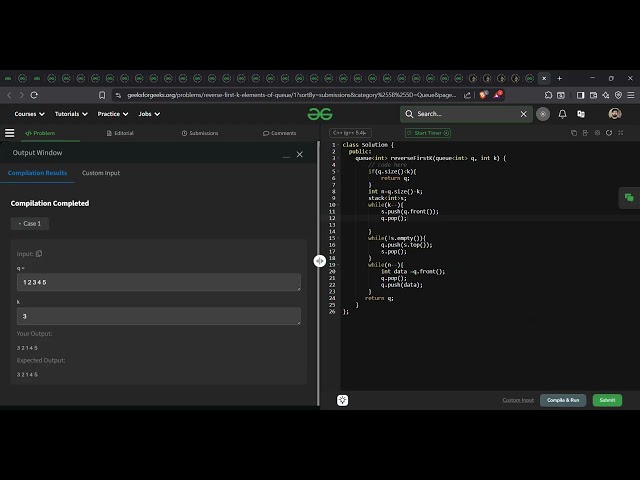Expand editor to fullscreen icon

click(x=621, y=133)
